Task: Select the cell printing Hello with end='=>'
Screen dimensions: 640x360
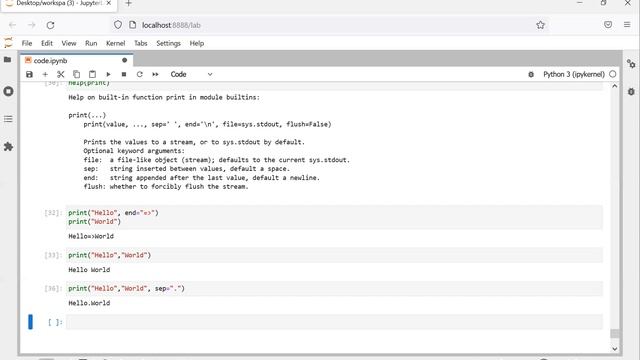Action: point(334,217)
